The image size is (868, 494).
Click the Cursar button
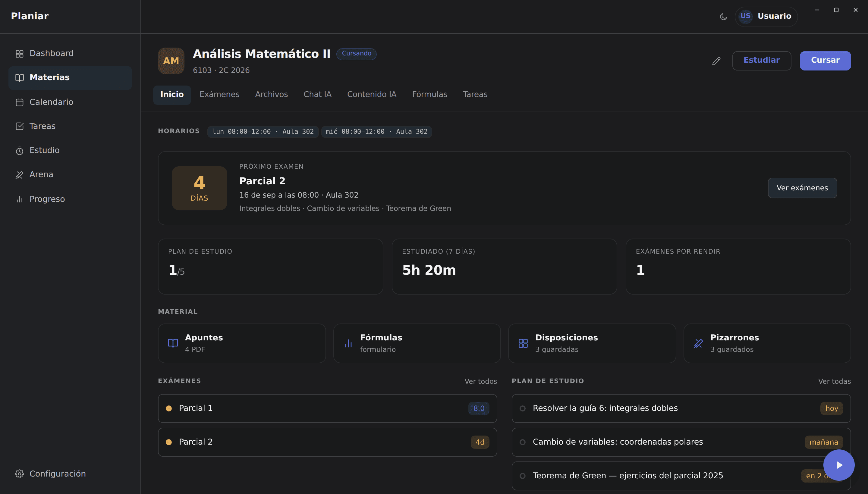tap(825, 61)
